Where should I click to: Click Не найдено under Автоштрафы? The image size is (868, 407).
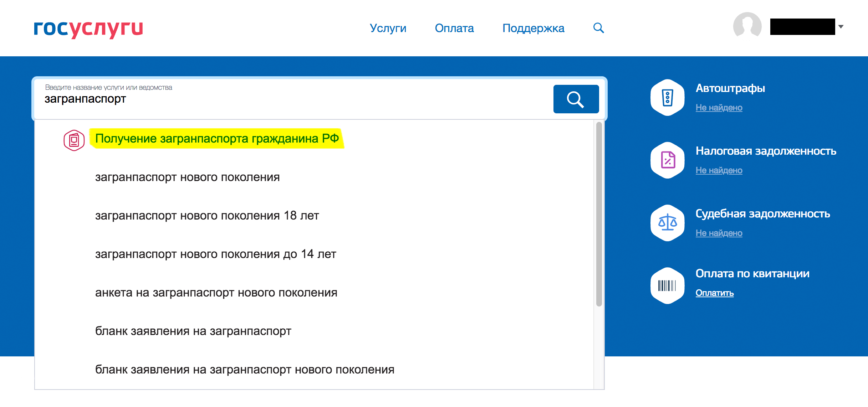click(719, 108)
